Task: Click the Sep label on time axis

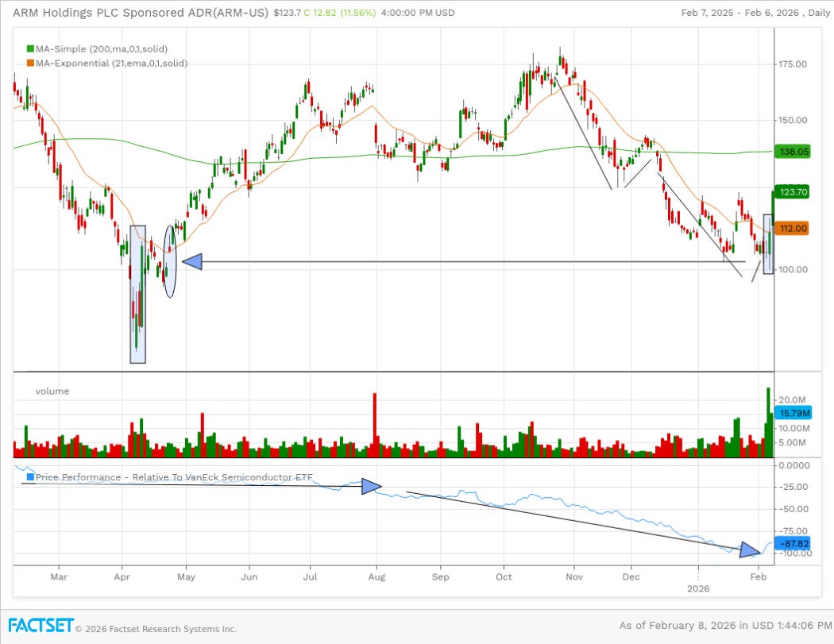Action: 440,577
